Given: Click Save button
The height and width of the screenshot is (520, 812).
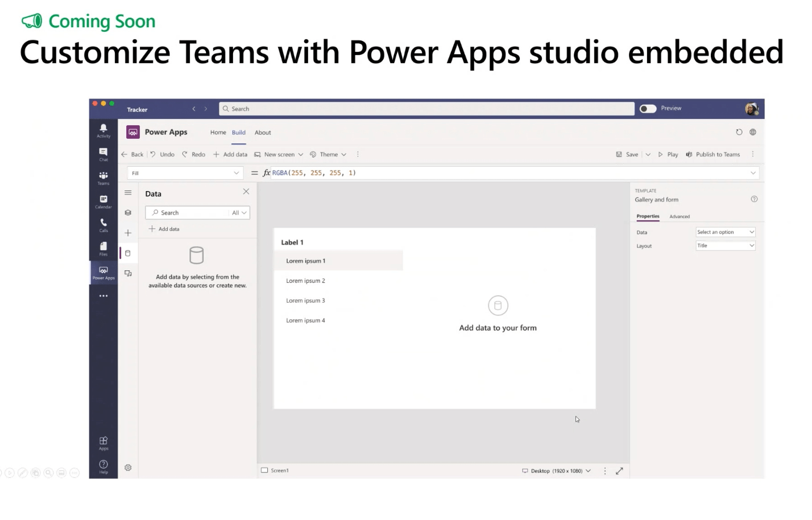Looking at the screenshot, I should [627, 154].
